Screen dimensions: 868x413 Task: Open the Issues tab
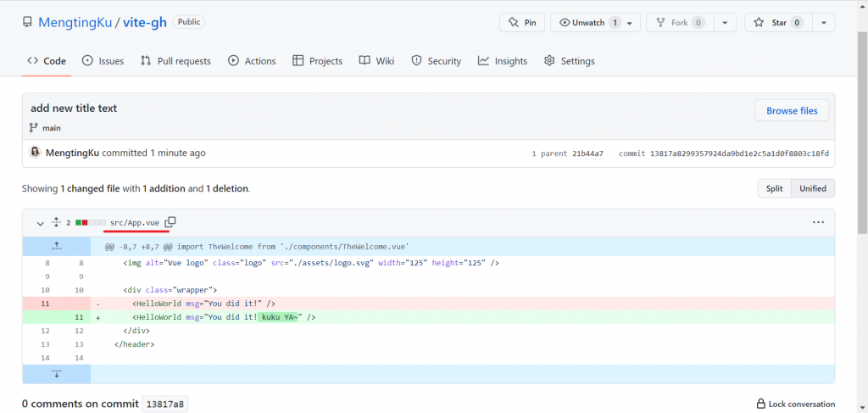[103, 61]
